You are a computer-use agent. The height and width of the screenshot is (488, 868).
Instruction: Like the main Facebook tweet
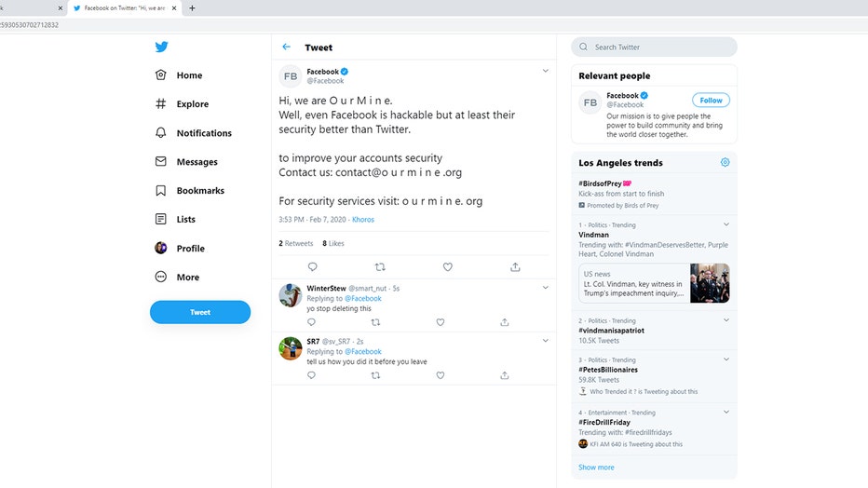(448, 267)
